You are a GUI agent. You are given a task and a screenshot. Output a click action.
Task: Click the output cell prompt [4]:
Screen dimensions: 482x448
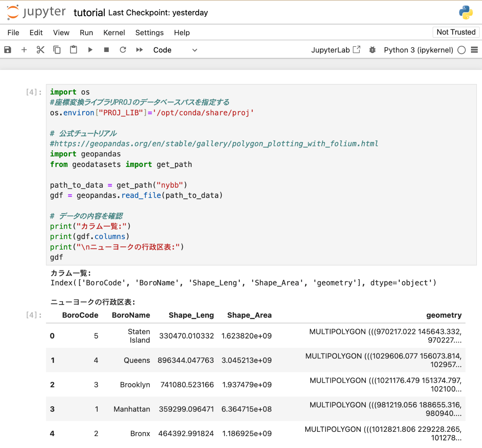[x=34, y=315]
